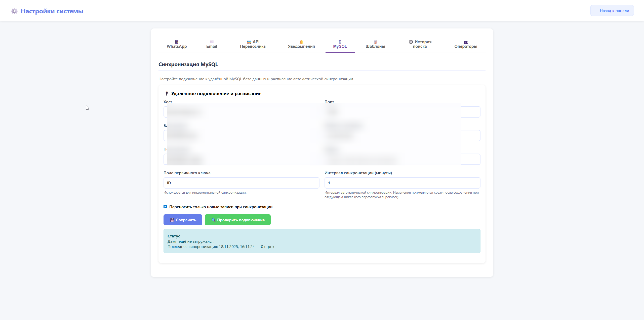
Task: Click the plug icon beside Удалённое подключение
Action: 167,94
